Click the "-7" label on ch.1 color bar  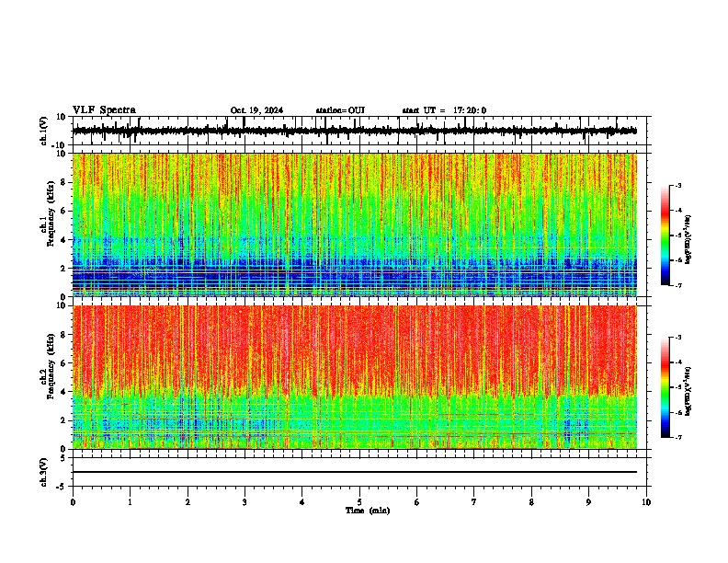tap(677, 285)
